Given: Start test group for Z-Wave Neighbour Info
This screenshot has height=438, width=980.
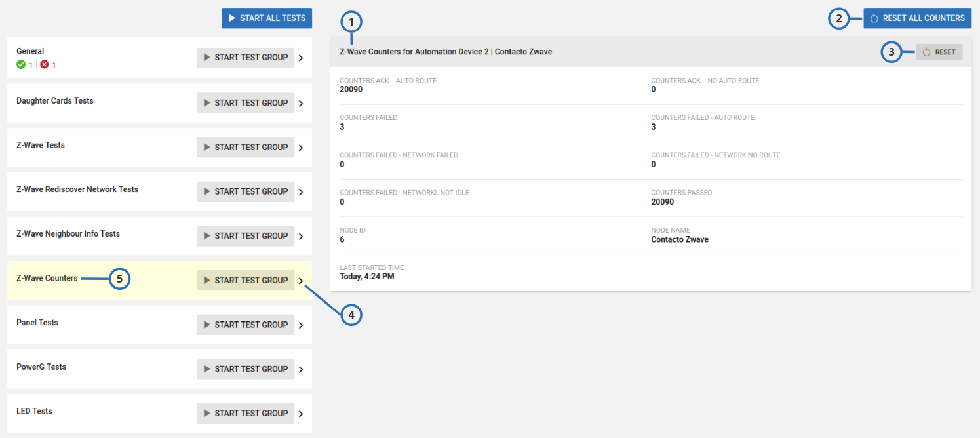Looking at the screenshot, I should pos(245,236).
